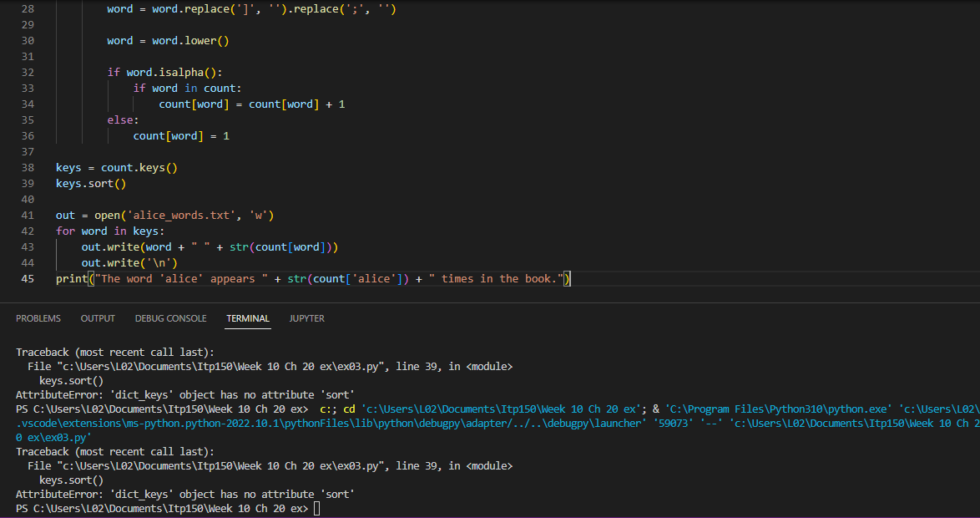Click the 'count[word] = 1' line
This screenshot has height=518, width=980.
[x=181, y=135]
